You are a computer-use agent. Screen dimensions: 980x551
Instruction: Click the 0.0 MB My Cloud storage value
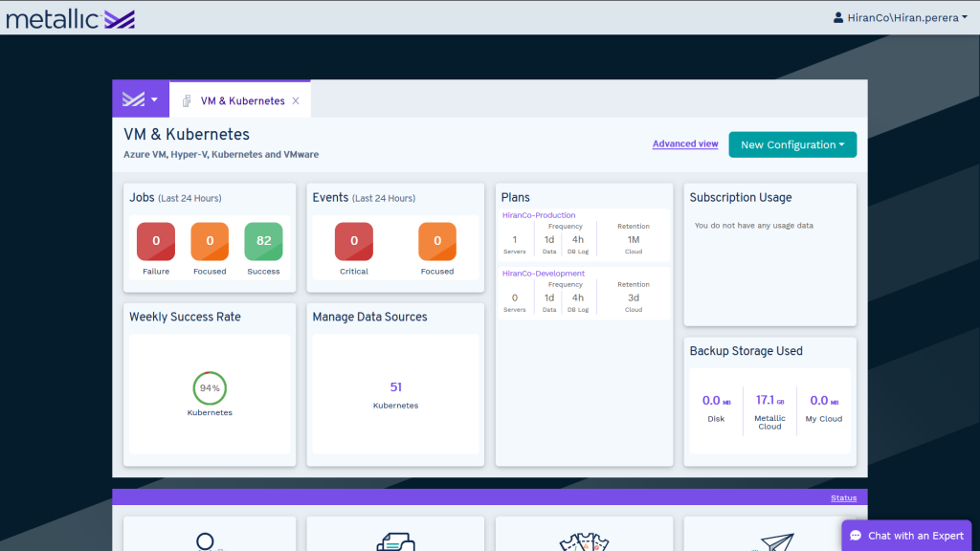[x=824, y=401]
